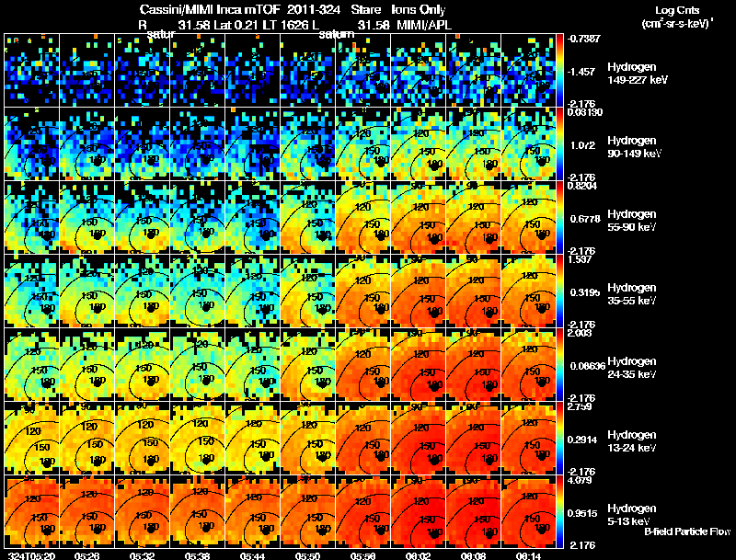
Task: Click the "05:44" time axis label
Action: click(253, 555)
